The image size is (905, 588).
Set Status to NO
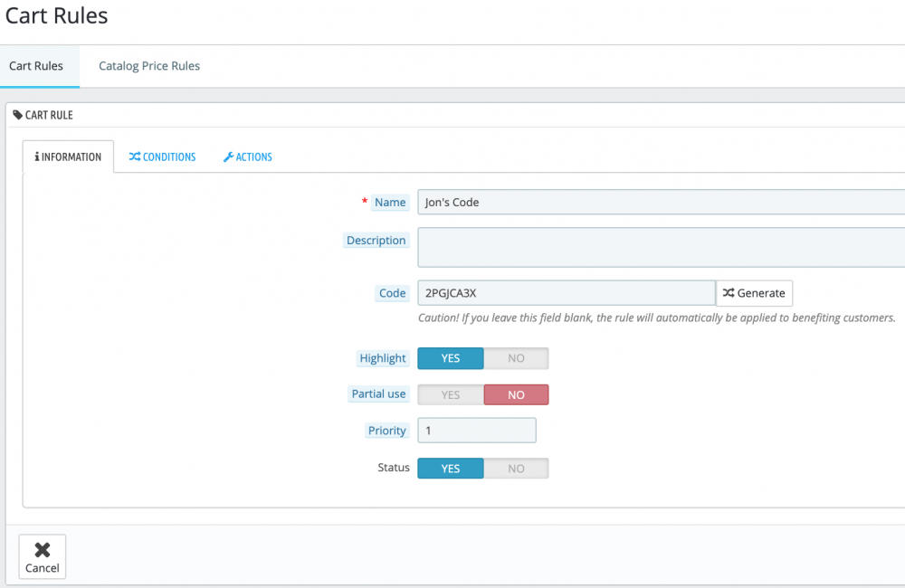tap(516, 469)
